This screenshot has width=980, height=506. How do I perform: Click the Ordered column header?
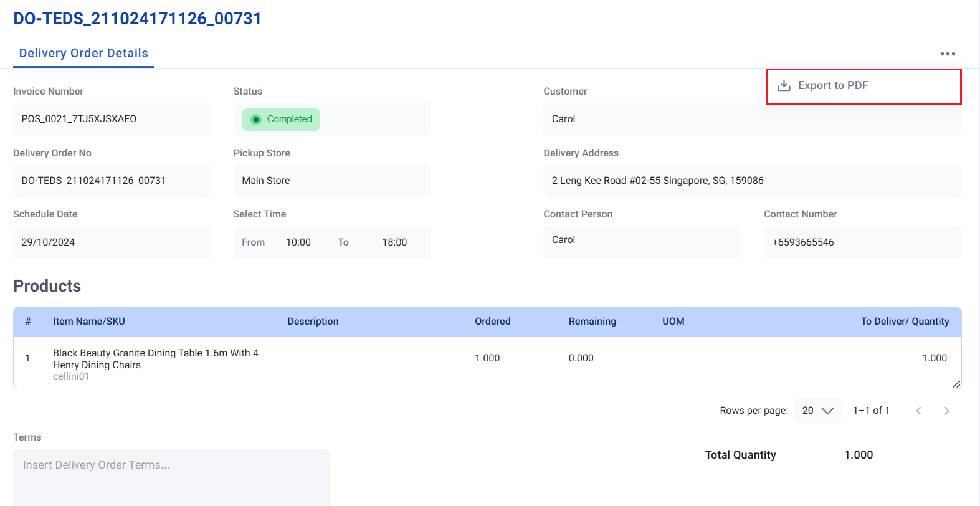click(493, 322)
